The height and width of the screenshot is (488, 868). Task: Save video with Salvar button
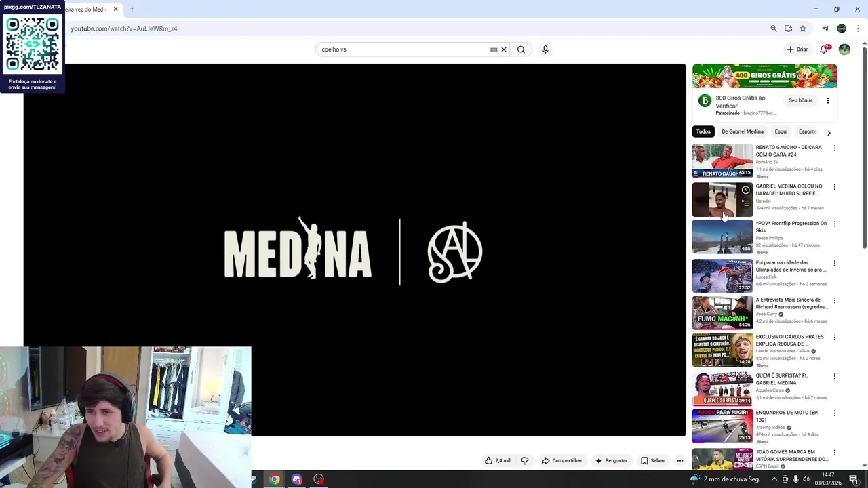pyautogui.click(x=653, y=461)
